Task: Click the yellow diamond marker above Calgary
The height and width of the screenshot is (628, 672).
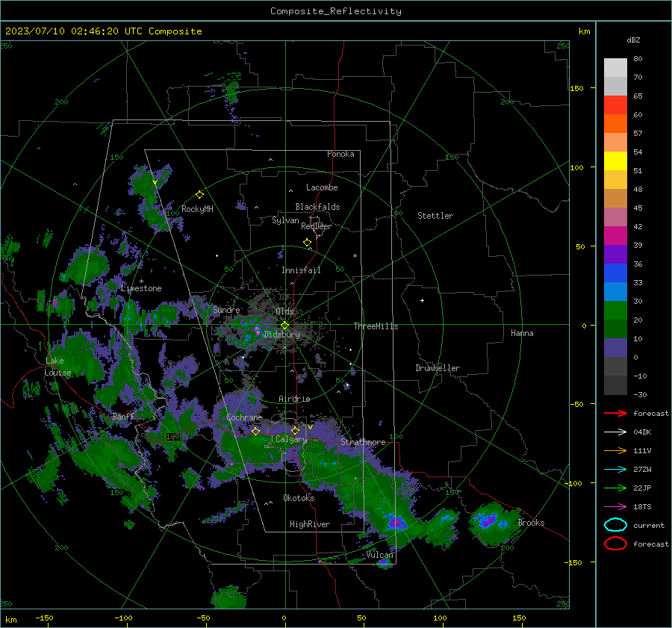Action: pyautogui.click(x=295, y=430)
